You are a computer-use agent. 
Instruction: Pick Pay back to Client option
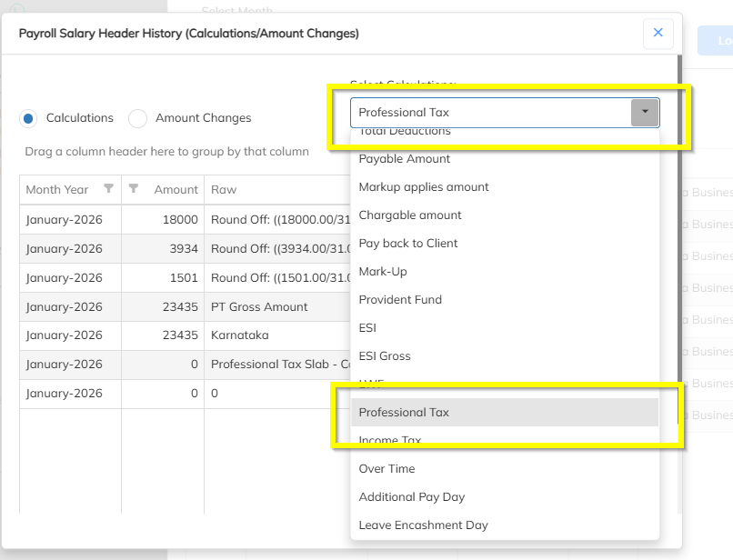point(408,244)
